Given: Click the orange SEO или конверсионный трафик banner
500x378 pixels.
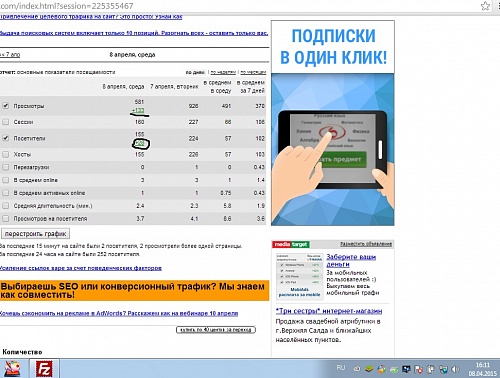Looking at the screenshot, I should coord(134,290).
